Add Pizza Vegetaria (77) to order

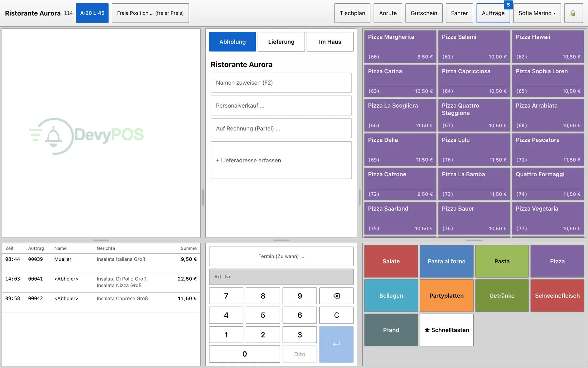(x=548, y=218)
